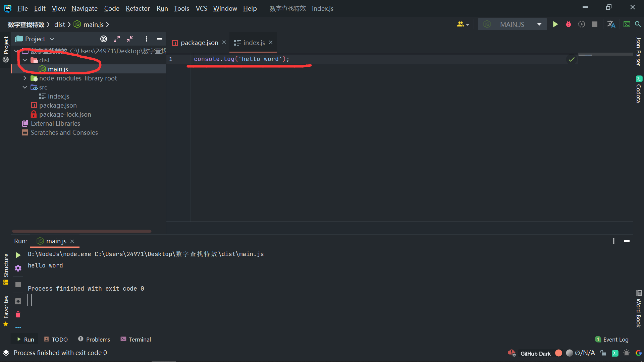Toggle the Favorites tool window sidebar button
The width and height of the screenshot is (644, 362).
click(x=6, y=307)
